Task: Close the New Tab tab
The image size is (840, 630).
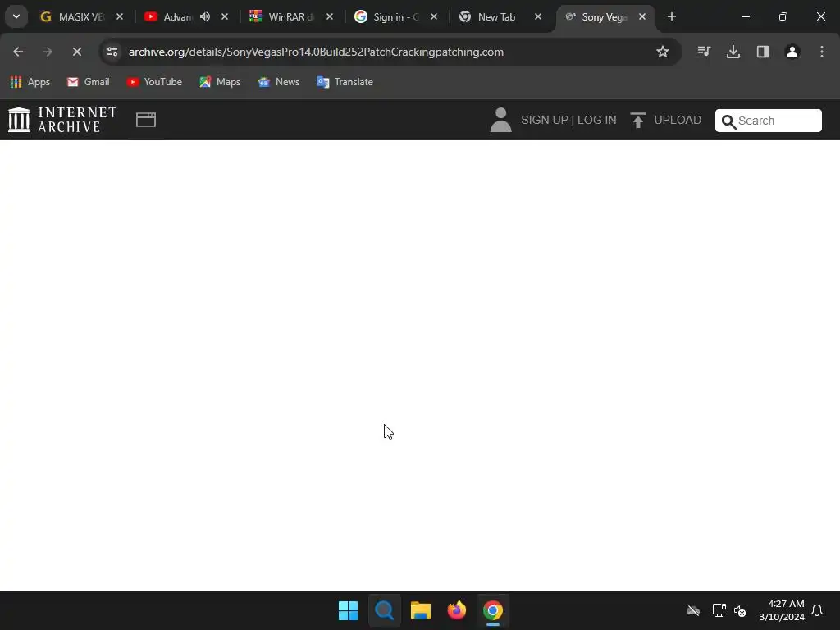Action: (538, 17)
